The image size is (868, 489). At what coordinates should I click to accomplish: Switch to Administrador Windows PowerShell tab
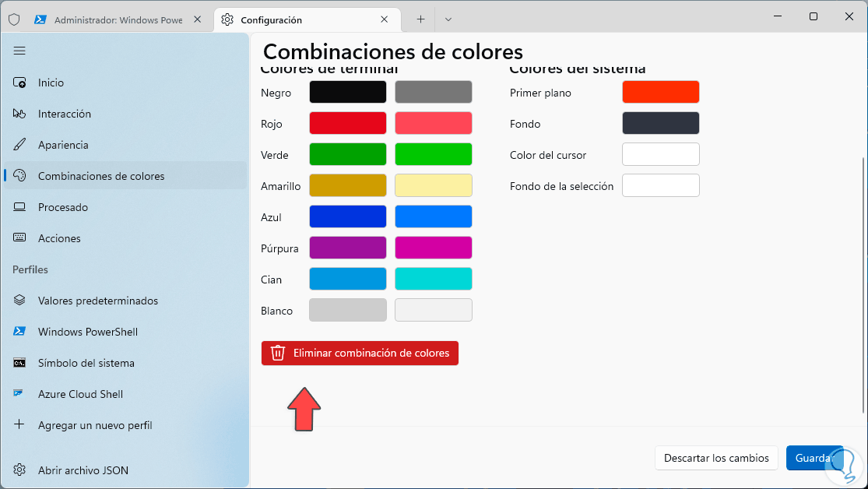pos(117,19)
